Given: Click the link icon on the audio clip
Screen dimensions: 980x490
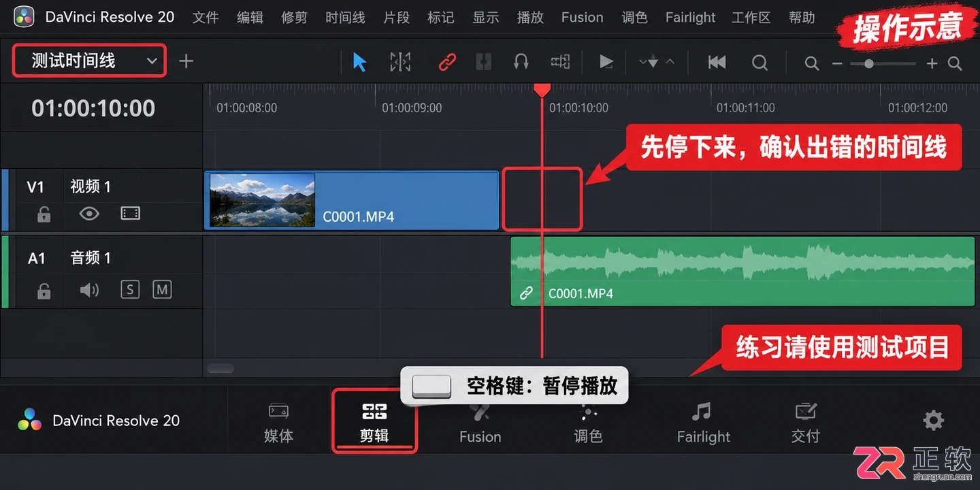Looking at the screenshot, I should tap(526, 293).
